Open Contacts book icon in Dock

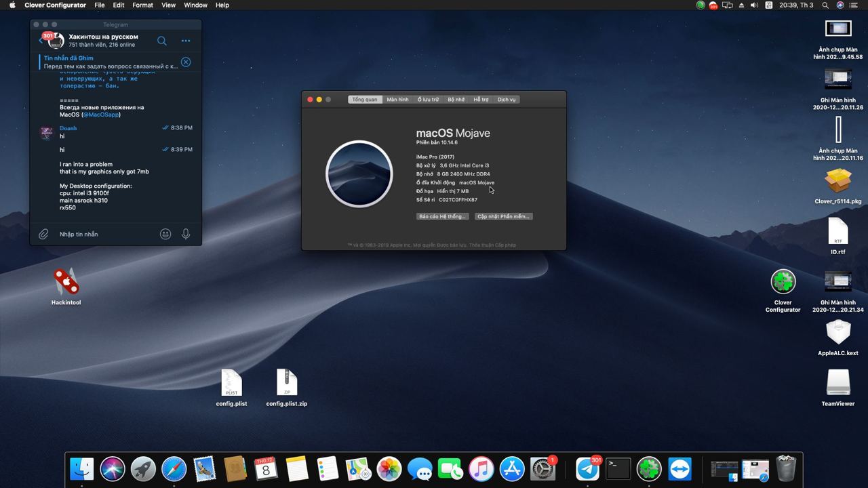tap(235, 469)
